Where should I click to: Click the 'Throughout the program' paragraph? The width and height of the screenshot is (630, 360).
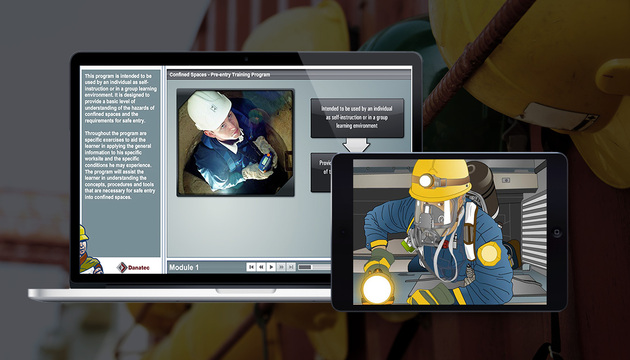click(x=120, y=165)
